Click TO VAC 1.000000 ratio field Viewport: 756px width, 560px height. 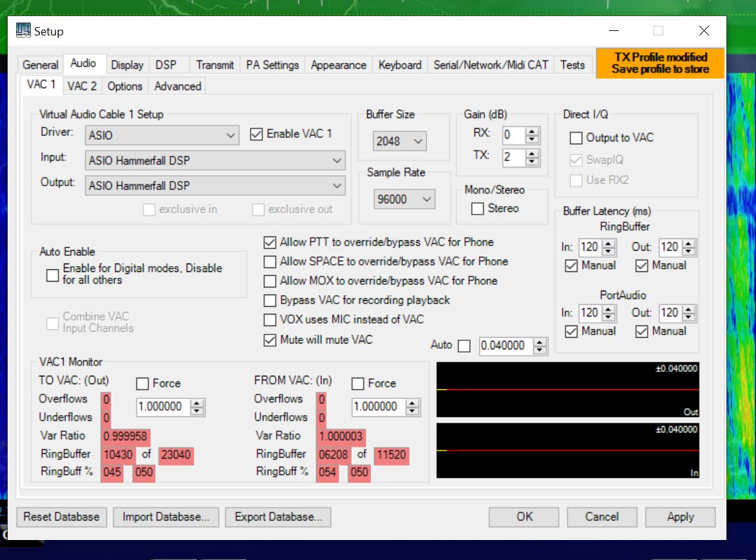pos(164,407)
